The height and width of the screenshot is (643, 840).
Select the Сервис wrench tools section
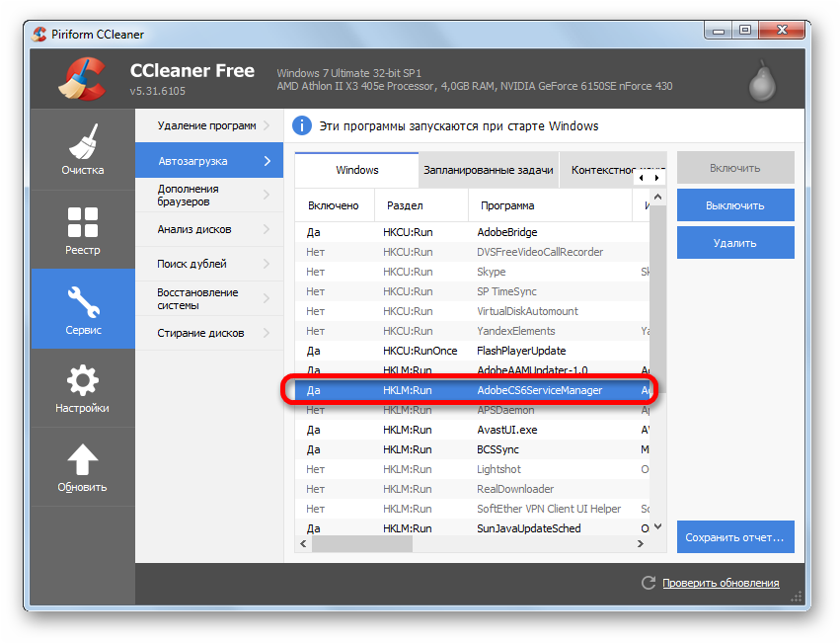83,308
